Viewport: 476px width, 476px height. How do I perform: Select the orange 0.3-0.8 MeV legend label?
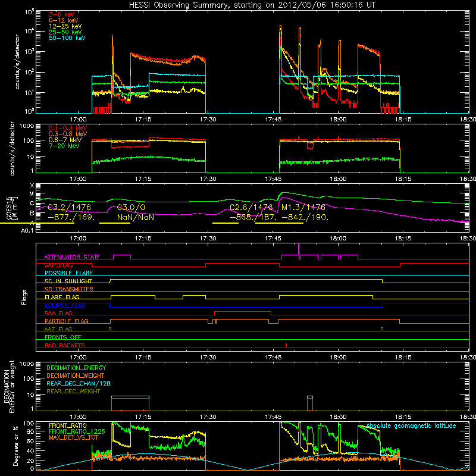(x=67, y=134)
